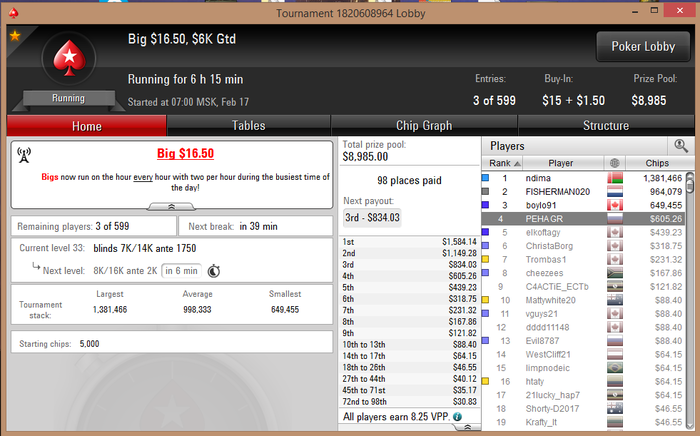Screen dimensions: 700x436
Task: Click the level timer clock icon
Action: click(214, 271)
